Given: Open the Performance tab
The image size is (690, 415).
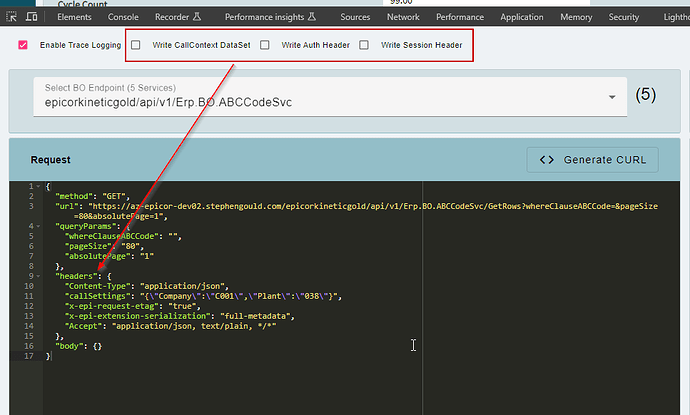Looking at the screenshot, I should click(x=460, y=17).
